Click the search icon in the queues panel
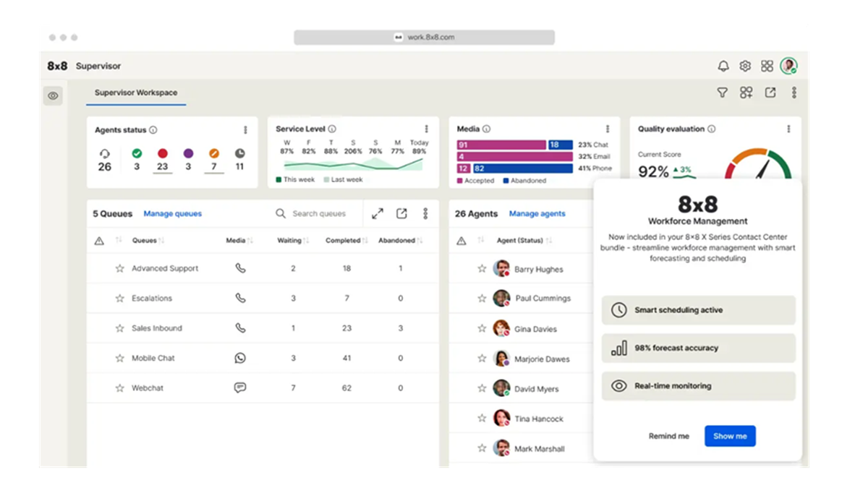Screen dimensions: 868x488 281,213
